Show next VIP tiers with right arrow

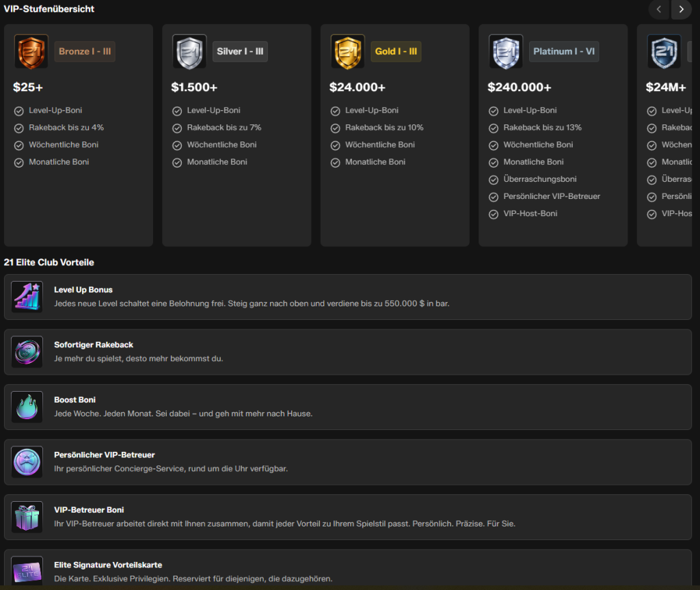[682, 10]
